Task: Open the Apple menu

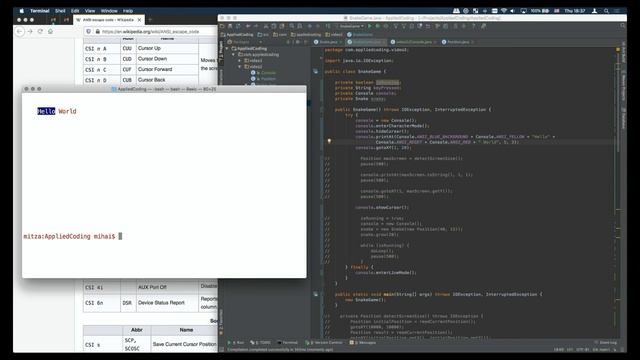Action: 21,11
